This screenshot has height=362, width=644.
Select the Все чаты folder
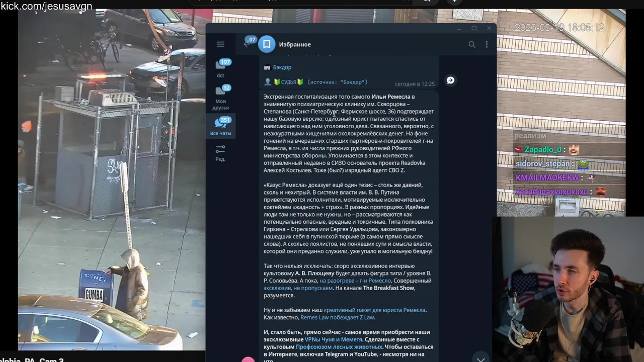click(x=221, y=126)
